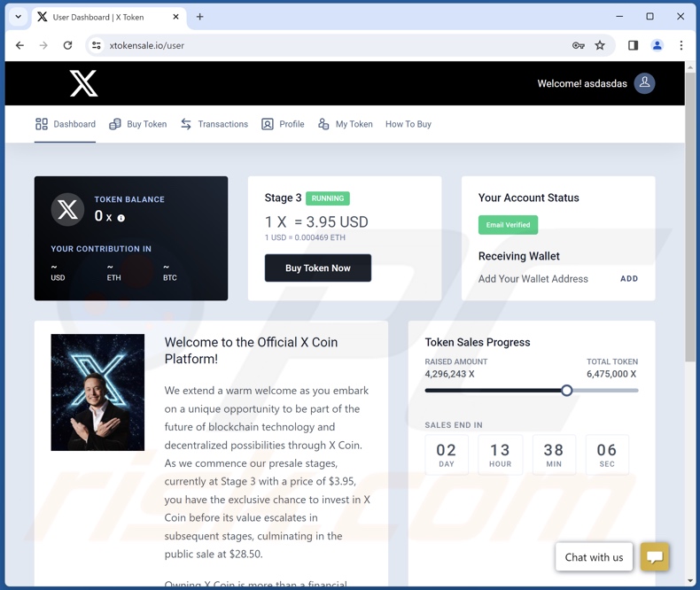Open the My Token tab
The width and height of the screenshot is (700, 590).
click(345, 124)
